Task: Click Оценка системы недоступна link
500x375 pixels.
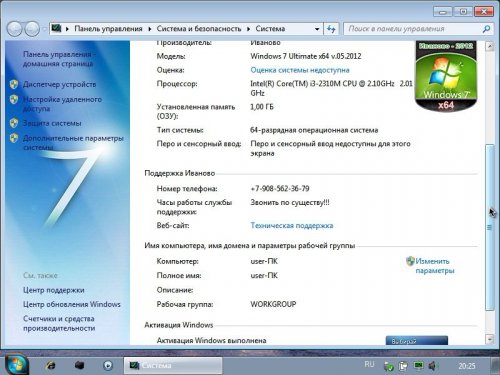Action: (x=300, y=70)
